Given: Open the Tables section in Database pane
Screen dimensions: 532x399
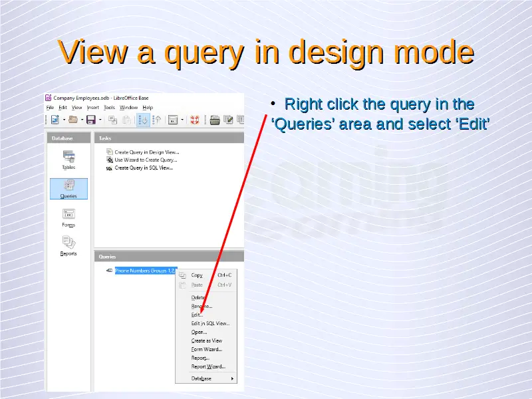Looking at the screenshot, I should [68, 158].
